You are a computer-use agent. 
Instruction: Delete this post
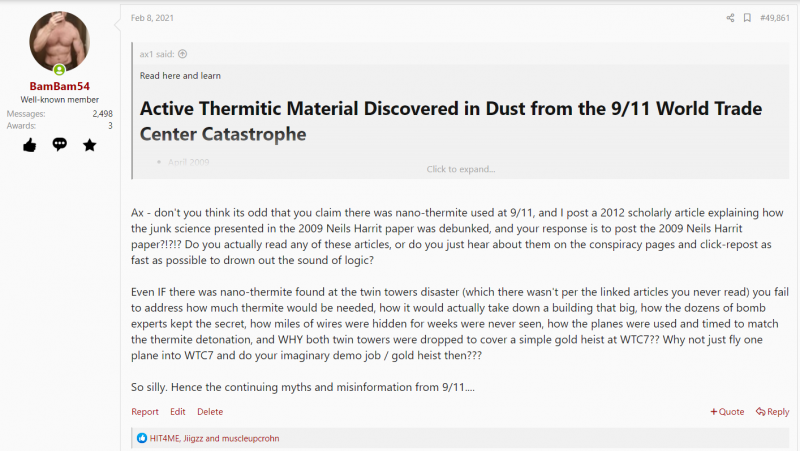tap(210, 412)
